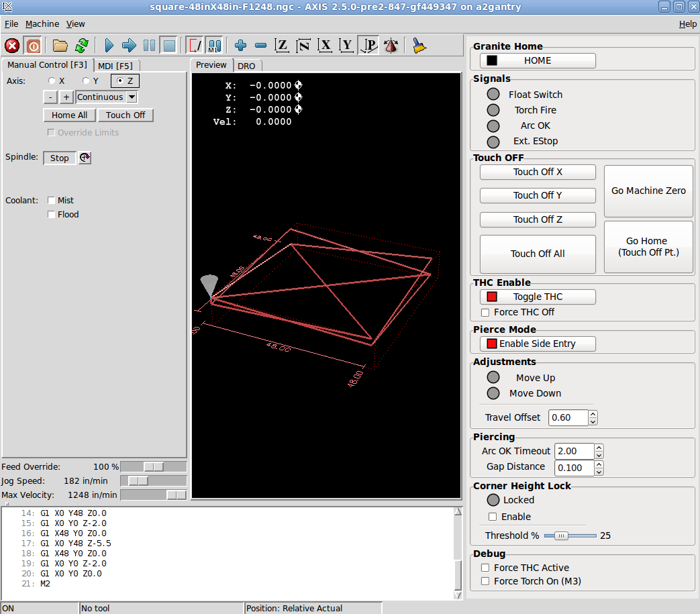The width and height of the screenshot is (700, 614).
Task: Enable the Mist coolant checkbox
Action: coord(51,201)
